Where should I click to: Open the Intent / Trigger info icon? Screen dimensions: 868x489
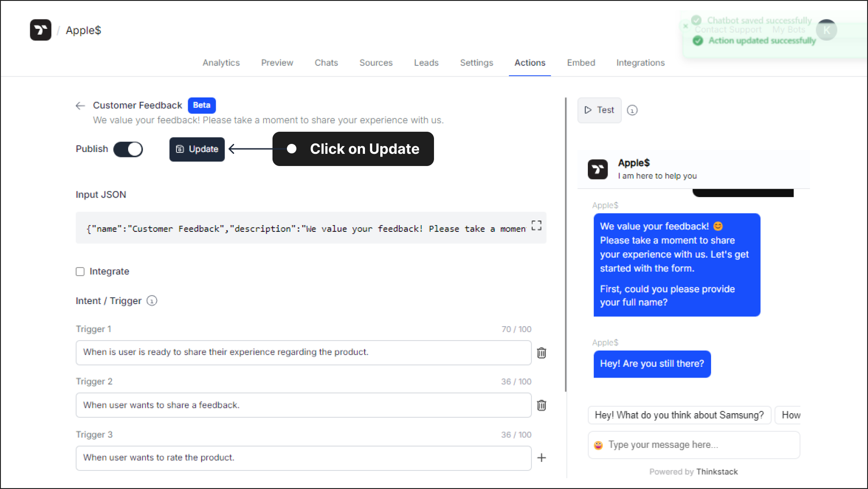[x=152, y=300]
